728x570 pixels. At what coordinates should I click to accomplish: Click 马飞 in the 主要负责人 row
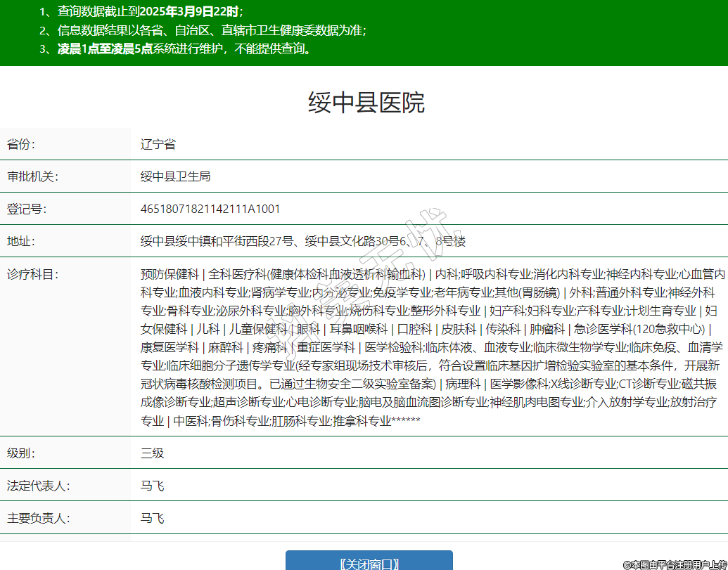tap(152, 519)
